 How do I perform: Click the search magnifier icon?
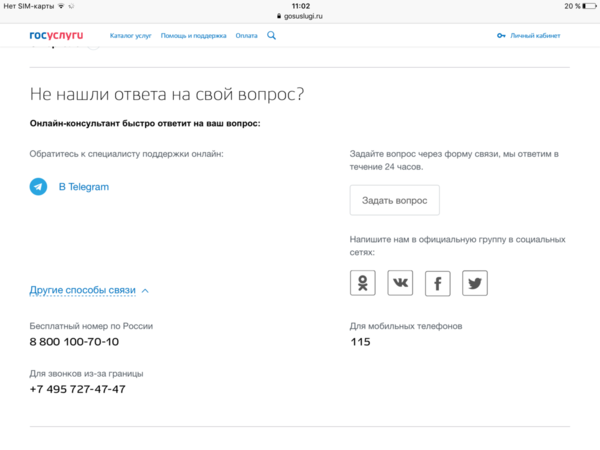tap(271, 36)
